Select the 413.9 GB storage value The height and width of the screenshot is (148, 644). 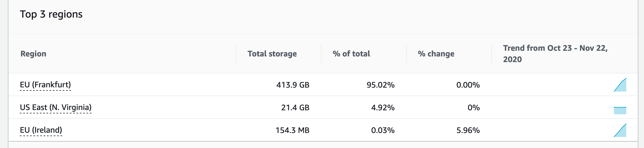click(293, 85)
